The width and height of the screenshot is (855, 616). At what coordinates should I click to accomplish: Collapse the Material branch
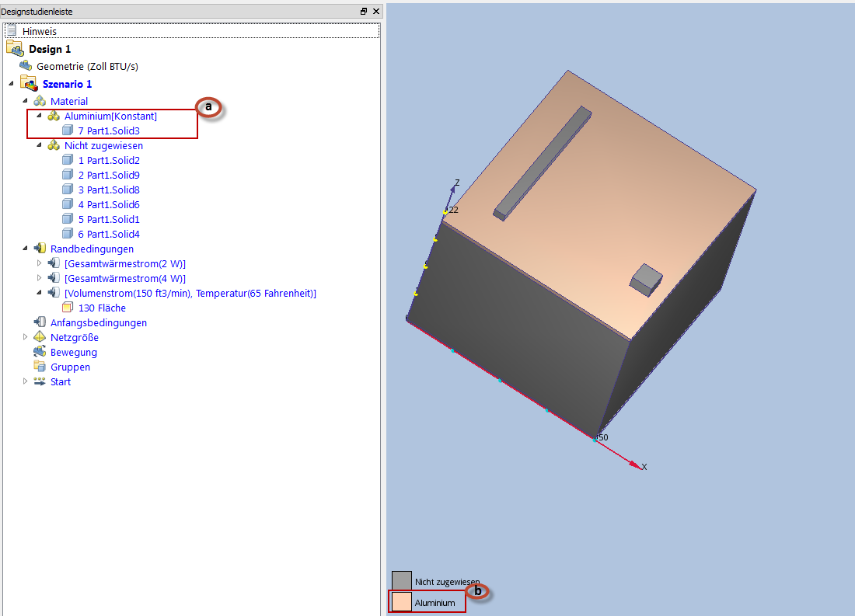point(25,101)
